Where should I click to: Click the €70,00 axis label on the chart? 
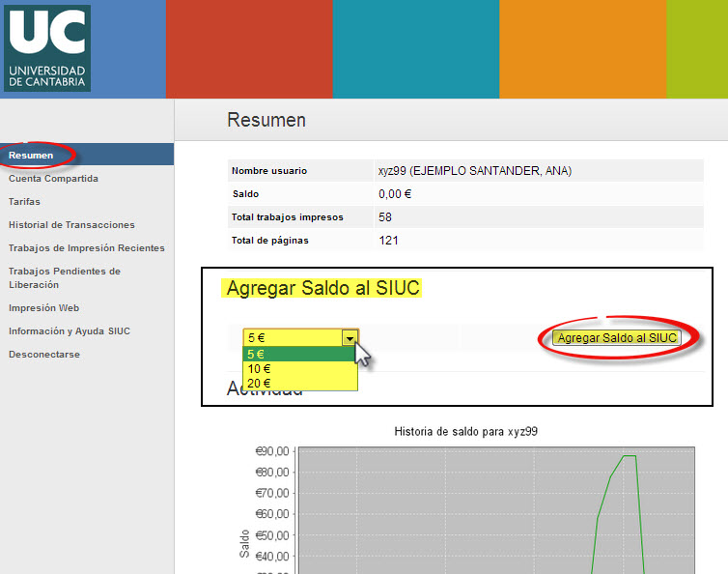click(x=272, y=493)
